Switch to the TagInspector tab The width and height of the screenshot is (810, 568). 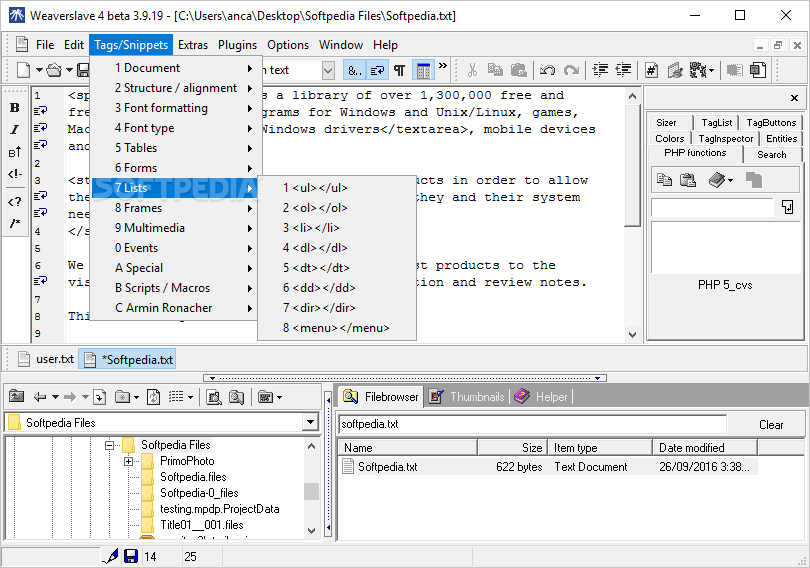click(725, 138)
